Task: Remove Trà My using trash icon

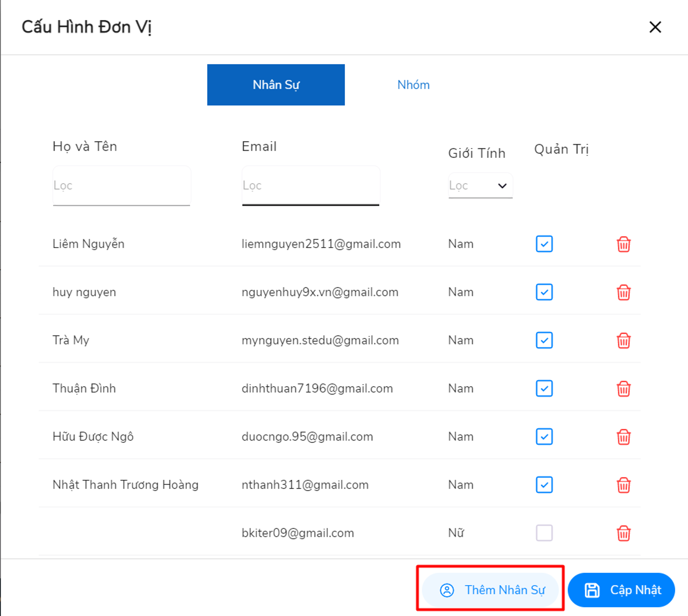Action: pyautogui.click(x=623, y=341)
